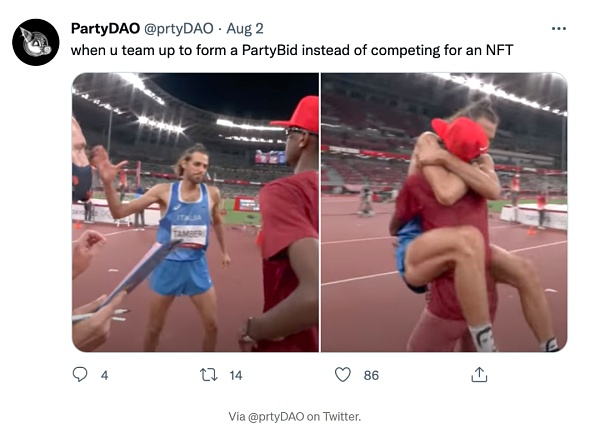Click the reply speech bubble icon

click(81, 374)
